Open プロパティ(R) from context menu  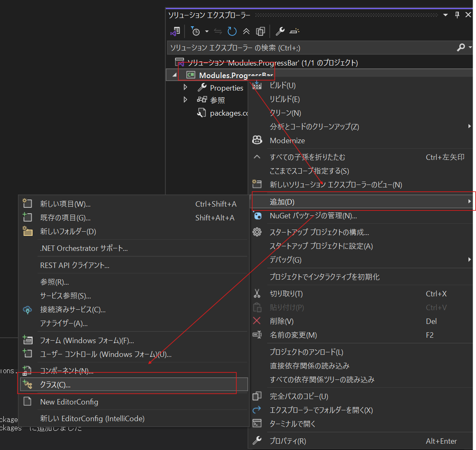point(361,441)
